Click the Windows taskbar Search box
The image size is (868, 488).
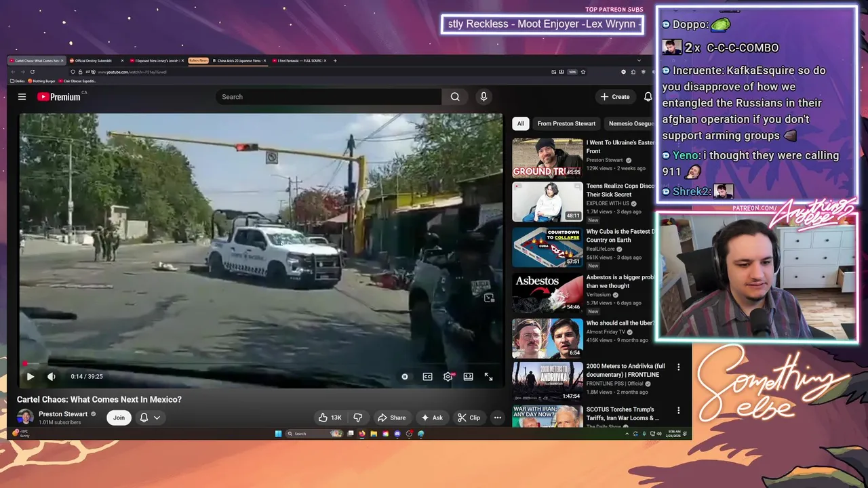pos(315,434)
